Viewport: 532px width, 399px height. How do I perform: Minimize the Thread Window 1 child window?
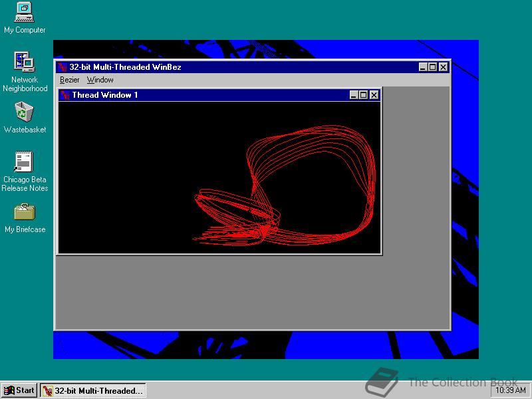(354, 95)
